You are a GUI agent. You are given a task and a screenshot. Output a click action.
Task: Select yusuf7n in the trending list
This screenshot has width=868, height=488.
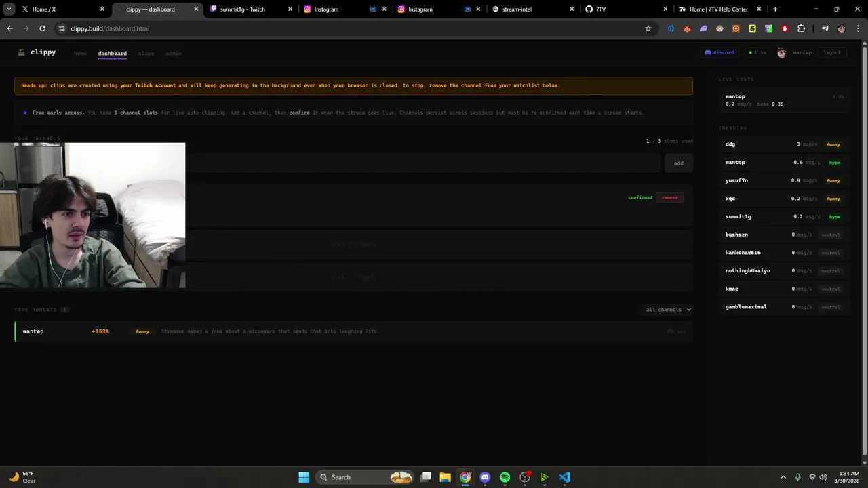coord(783,180)
